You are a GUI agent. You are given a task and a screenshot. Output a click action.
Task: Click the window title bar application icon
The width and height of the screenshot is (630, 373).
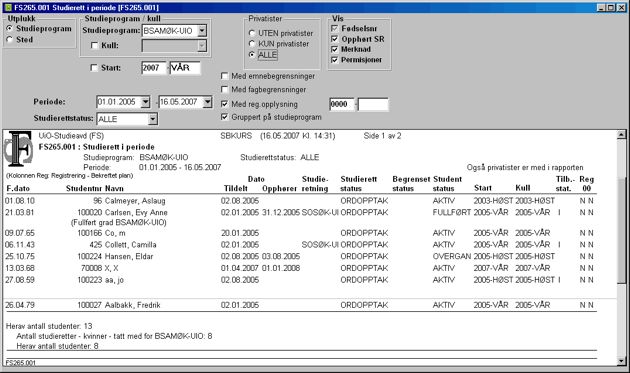[7, 7]
